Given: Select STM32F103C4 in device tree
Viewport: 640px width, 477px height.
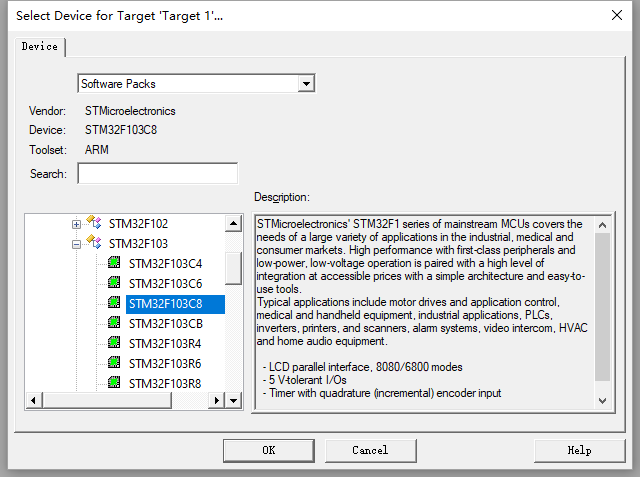Looking at the screenshot, I should (165, 264).
